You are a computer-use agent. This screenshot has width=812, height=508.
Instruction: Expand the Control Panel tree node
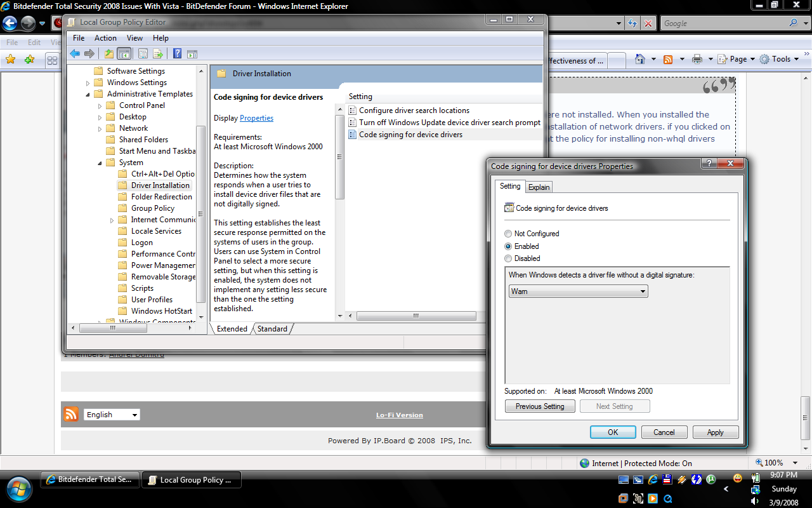tap(100, 106)
